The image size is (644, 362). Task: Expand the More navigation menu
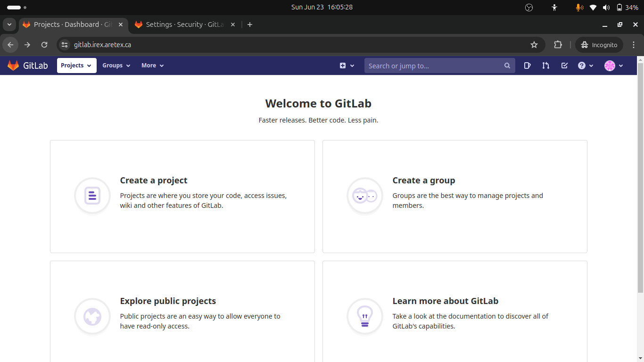click(152, 66)
